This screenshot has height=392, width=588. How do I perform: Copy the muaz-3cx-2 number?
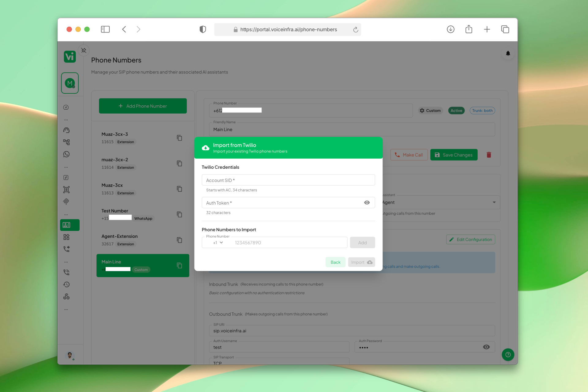pos(179,164)
